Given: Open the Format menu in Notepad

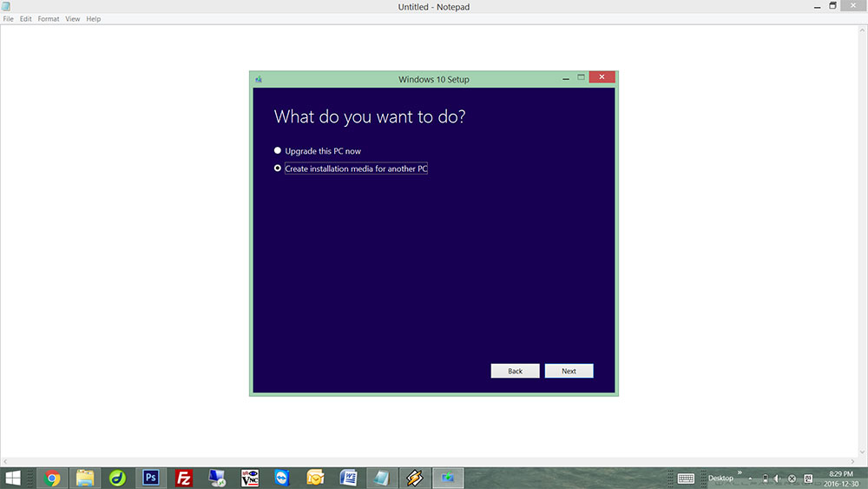Looking at the screenshot, I should coord(48,19).
